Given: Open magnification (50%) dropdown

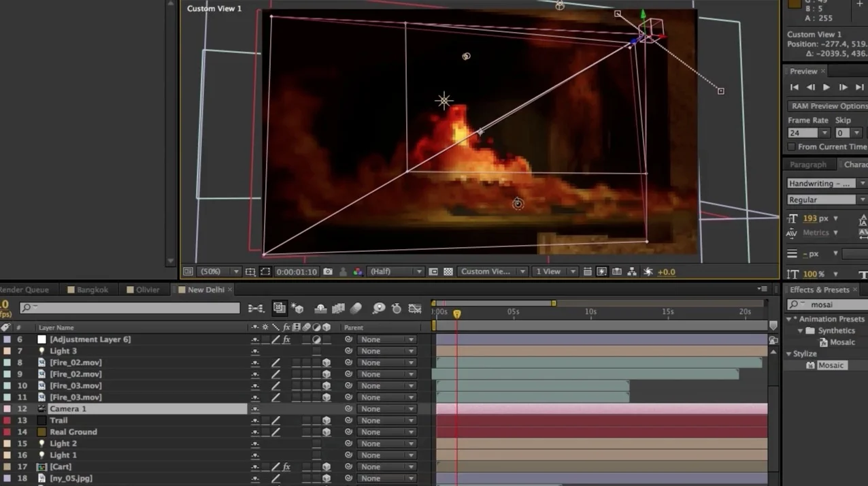Looking at the screenshot, I should [219, 272].
